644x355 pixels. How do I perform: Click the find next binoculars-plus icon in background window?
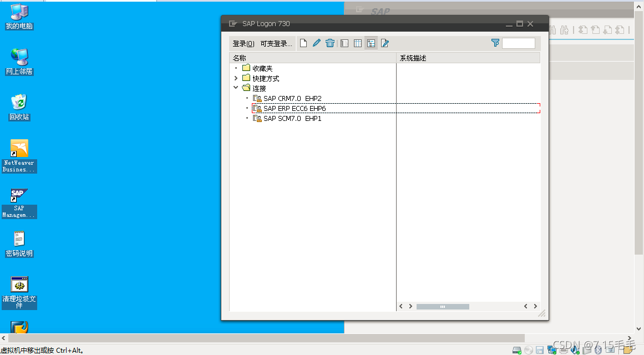(x=564, y=29)
